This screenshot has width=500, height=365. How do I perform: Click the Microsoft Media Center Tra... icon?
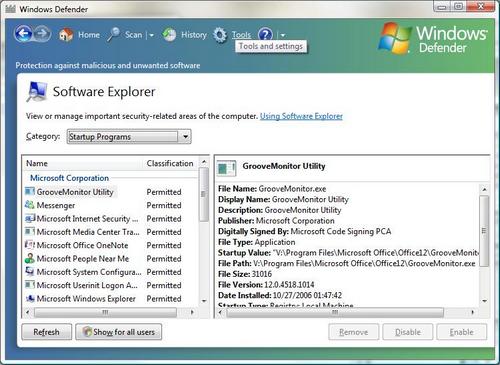point(30,232)
